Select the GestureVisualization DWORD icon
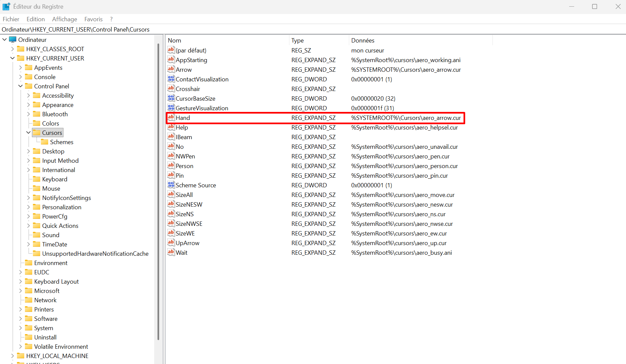This screenshot has height=364, width=626. [x=171, y=108]
